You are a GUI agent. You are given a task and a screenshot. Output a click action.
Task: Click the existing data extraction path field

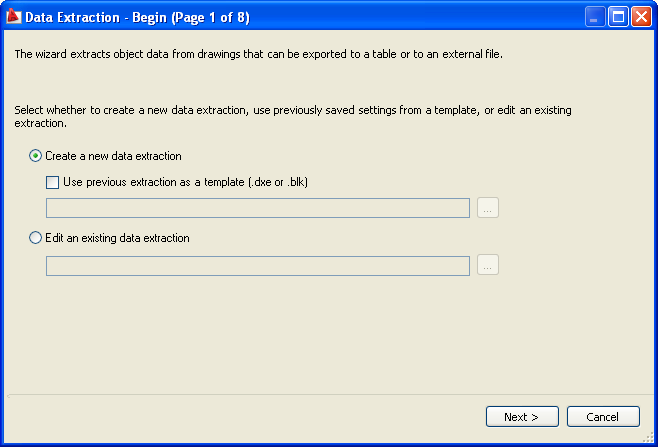tap(258, 266)
